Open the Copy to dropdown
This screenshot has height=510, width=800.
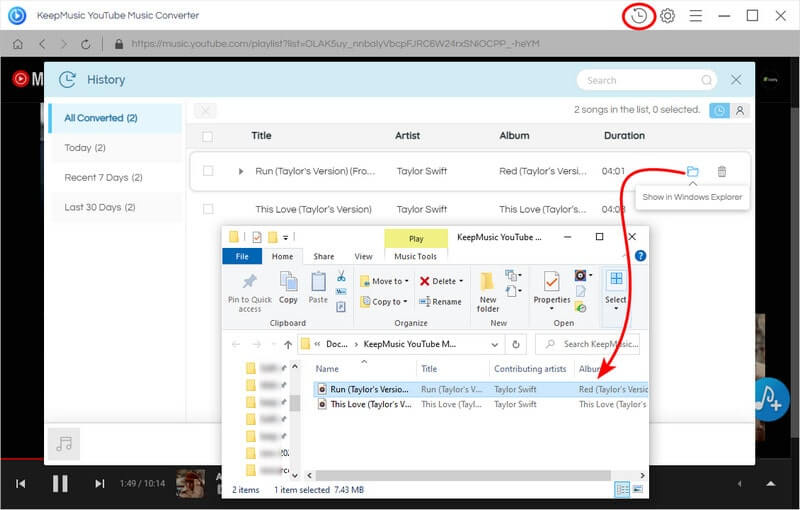click(384, 301)
